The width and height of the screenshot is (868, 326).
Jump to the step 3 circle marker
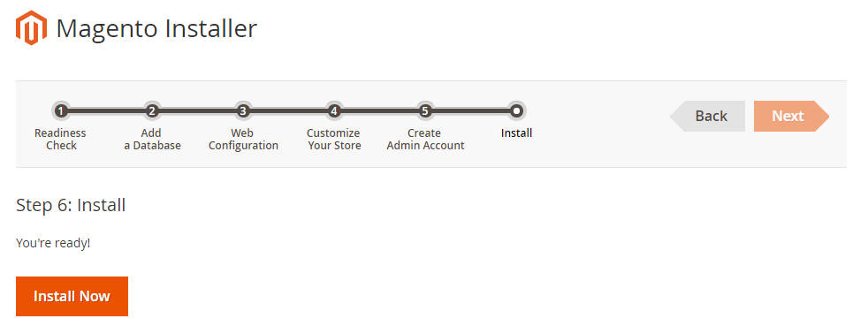(x=242, y=110)
